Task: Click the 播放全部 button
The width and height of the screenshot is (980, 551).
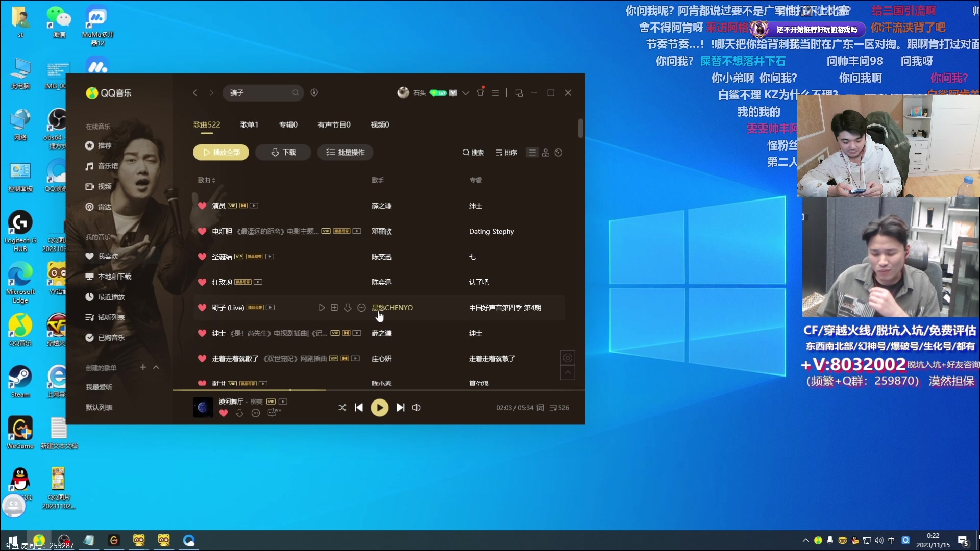Action: point(221,153)
